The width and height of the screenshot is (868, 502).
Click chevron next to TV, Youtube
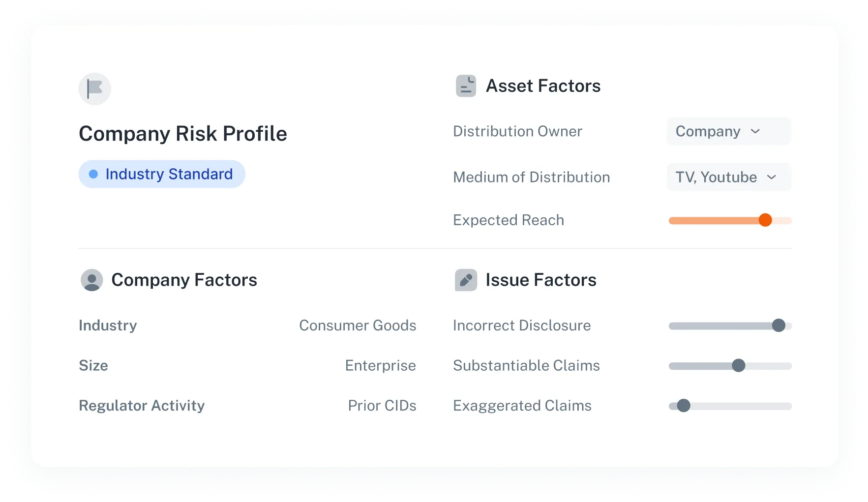click(x=771, y=177)
